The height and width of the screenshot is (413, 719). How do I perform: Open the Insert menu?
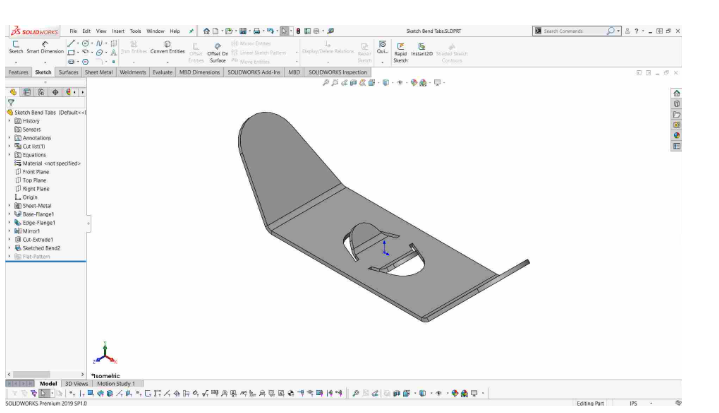[x=118, y=31]
